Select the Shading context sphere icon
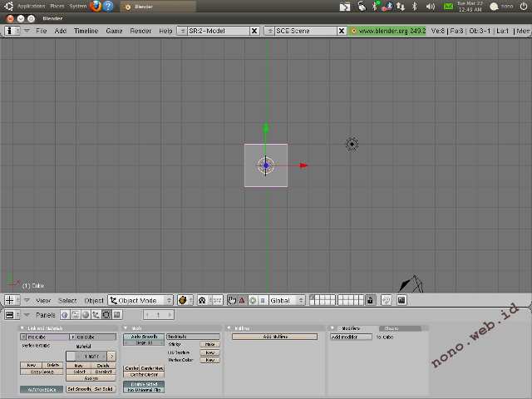 click(x=86, y=315)
